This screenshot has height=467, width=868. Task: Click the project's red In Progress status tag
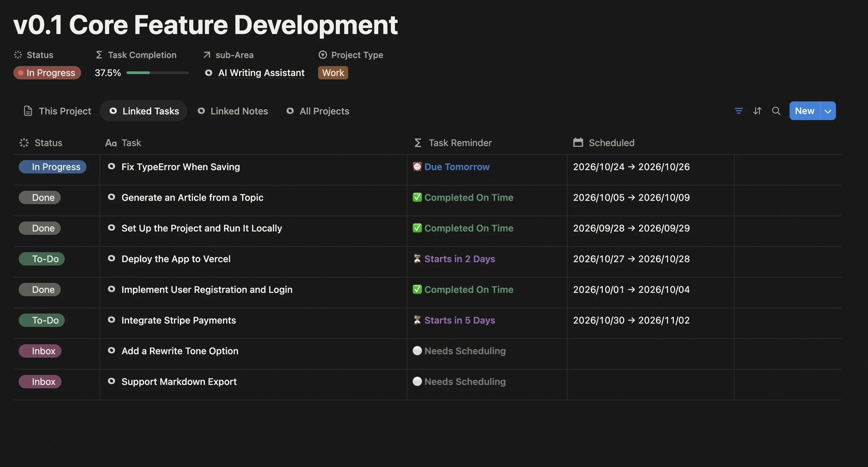47,73
